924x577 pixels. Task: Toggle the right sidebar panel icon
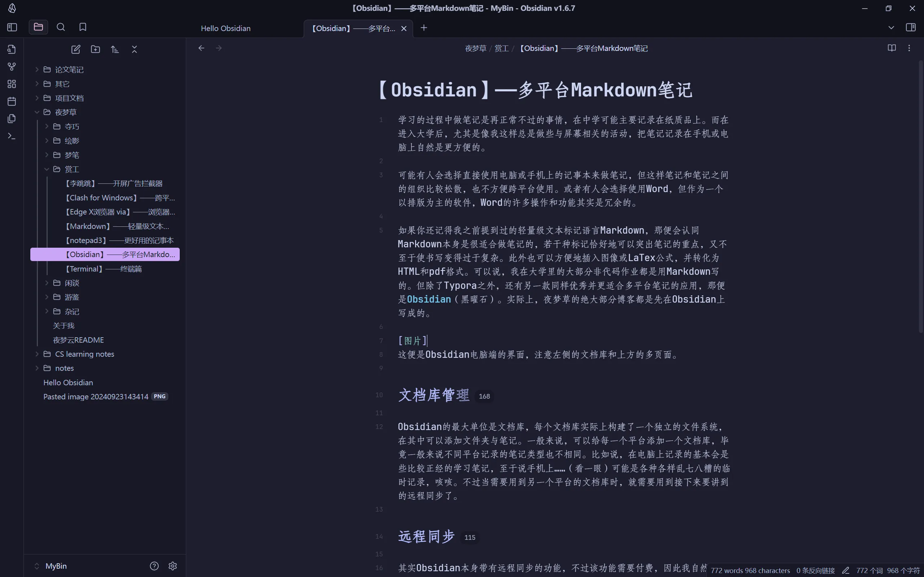tap(911, 27)
